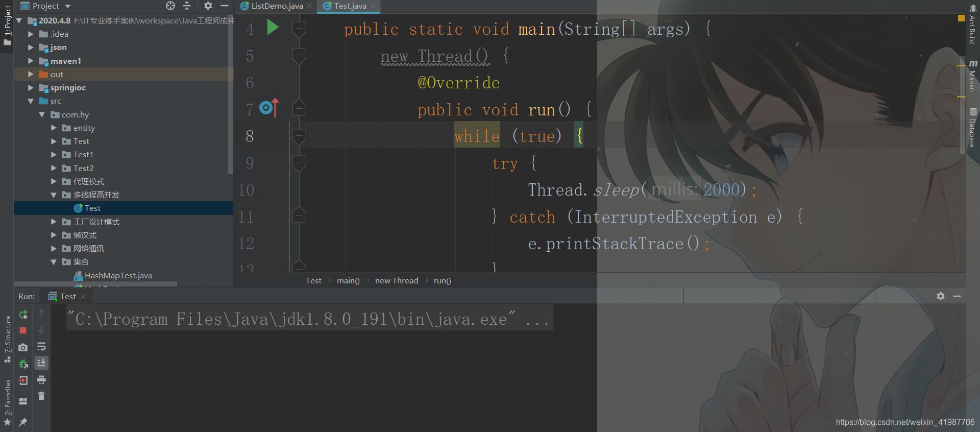
Task: Open Run panel settings gear
Action: (941, 296)
